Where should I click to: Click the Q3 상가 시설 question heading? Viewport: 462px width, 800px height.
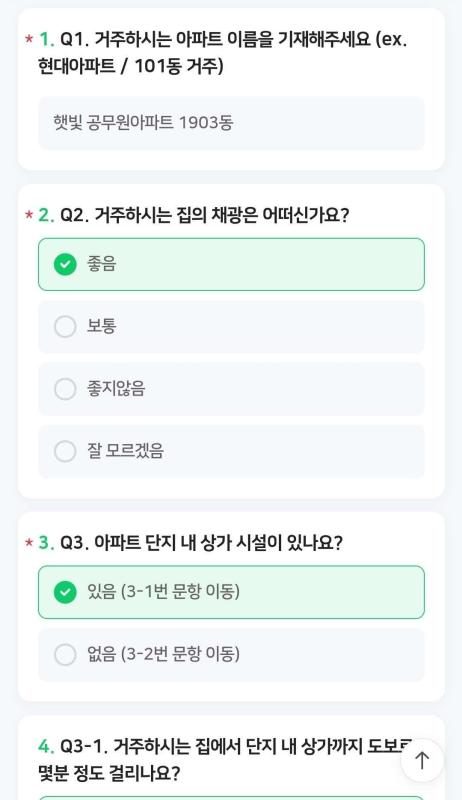201,543
